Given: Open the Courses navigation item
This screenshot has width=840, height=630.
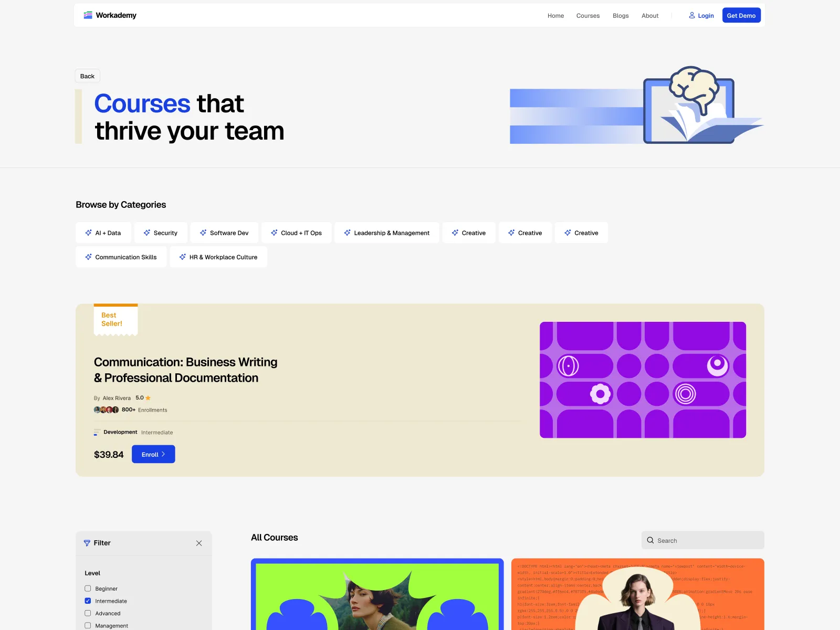Looking at the screenshot, I should point(587,16).
